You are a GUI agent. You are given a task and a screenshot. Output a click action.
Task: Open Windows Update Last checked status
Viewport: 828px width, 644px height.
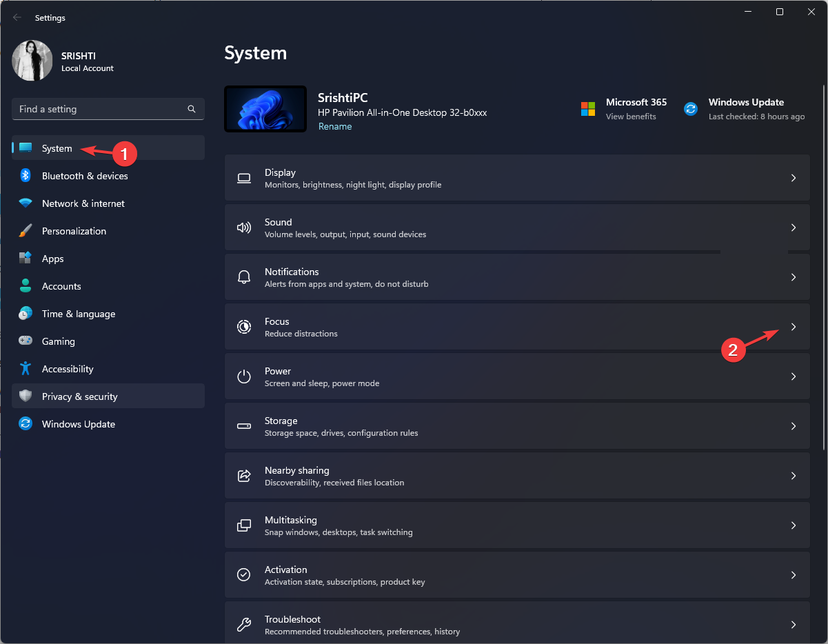tap(756, 117)
